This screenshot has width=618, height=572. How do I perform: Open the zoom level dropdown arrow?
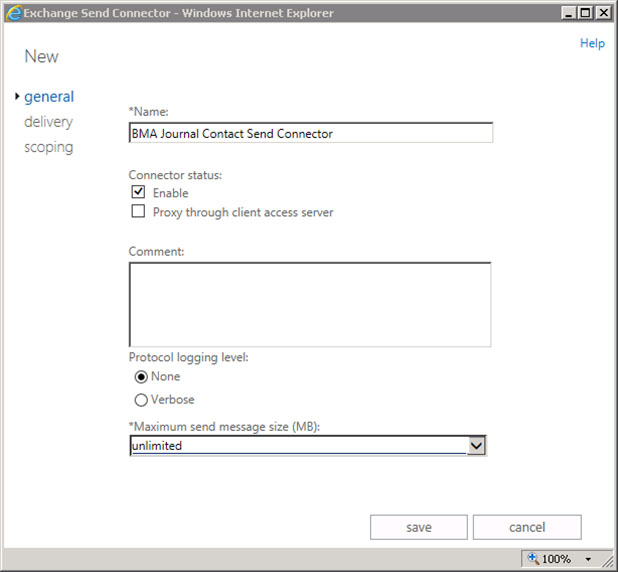(x=588, y=559)
